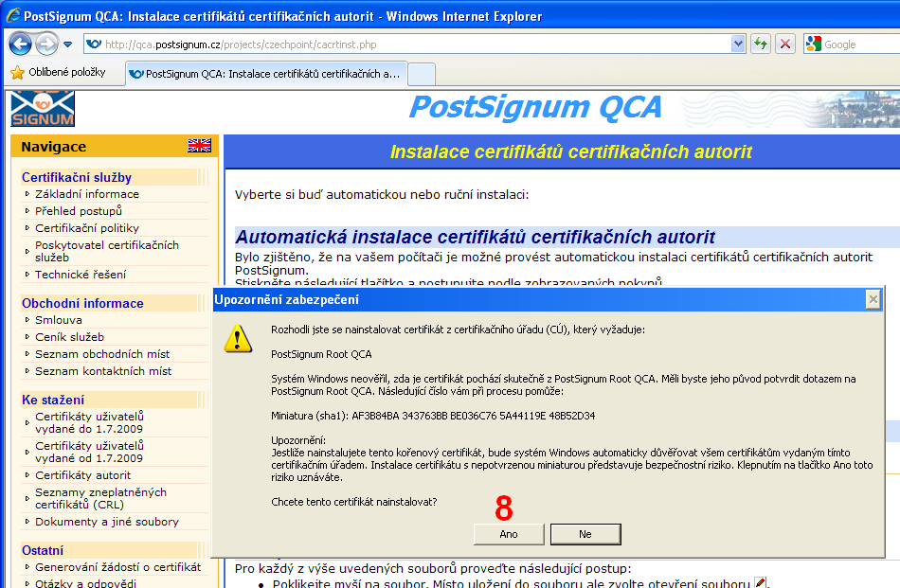The width and height of the screenshot is (900, 588).
Task: Refresh the page with green arrows icon
Action: (x=761, y=44)
